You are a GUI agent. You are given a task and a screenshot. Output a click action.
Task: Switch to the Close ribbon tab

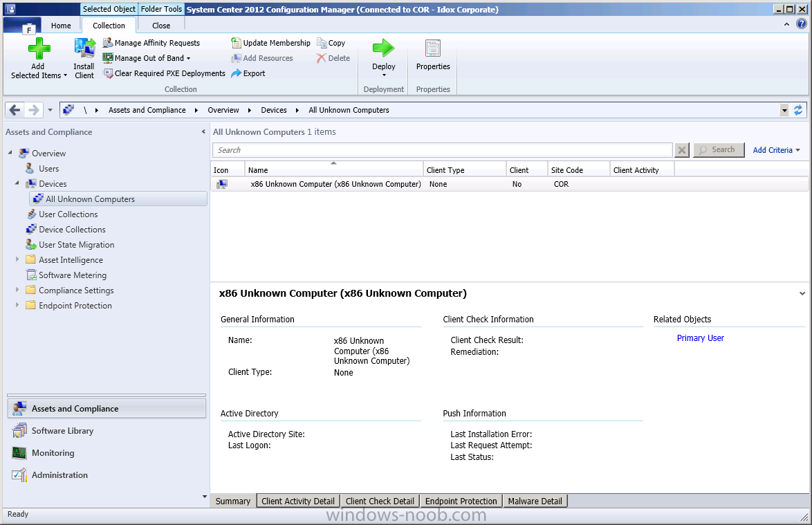[x=161, y=26]
